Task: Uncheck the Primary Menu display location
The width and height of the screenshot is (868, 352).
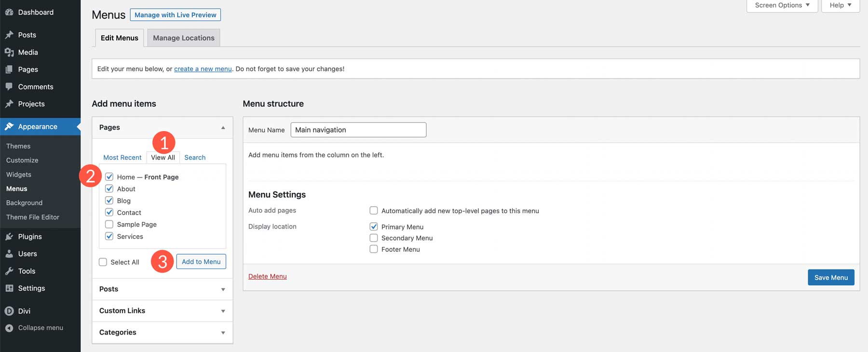Action: pyautogui.click(x=374, y=227)
